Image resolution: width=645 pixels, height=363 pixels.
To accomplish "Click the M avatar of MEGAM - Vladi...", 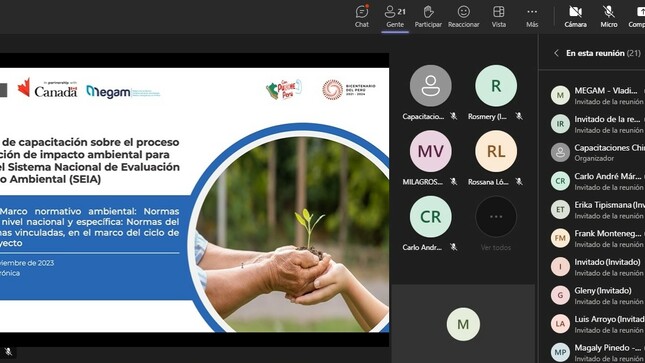I will (560, 95).
